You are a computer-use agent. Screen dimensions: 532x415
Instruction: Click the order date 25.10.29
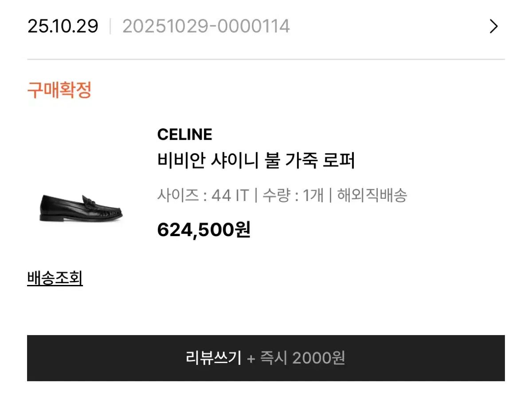(x=63, y=27)
